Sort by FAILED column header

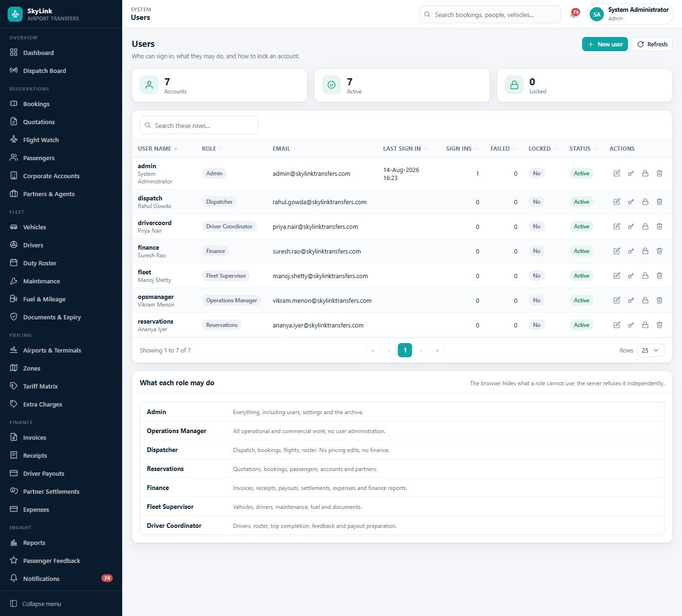503,149
